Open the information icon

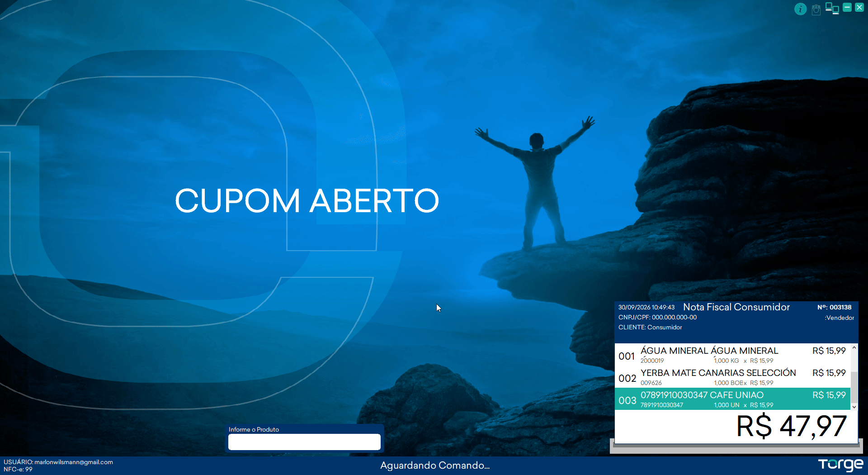pos(800,9)
